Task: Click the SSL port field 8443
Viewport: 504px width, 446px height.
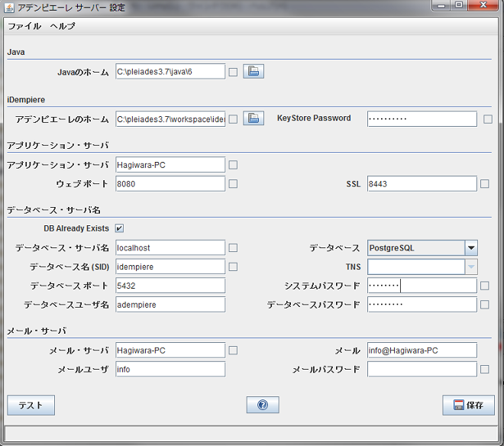Action: pyautogui.click(x=422, y=184)
